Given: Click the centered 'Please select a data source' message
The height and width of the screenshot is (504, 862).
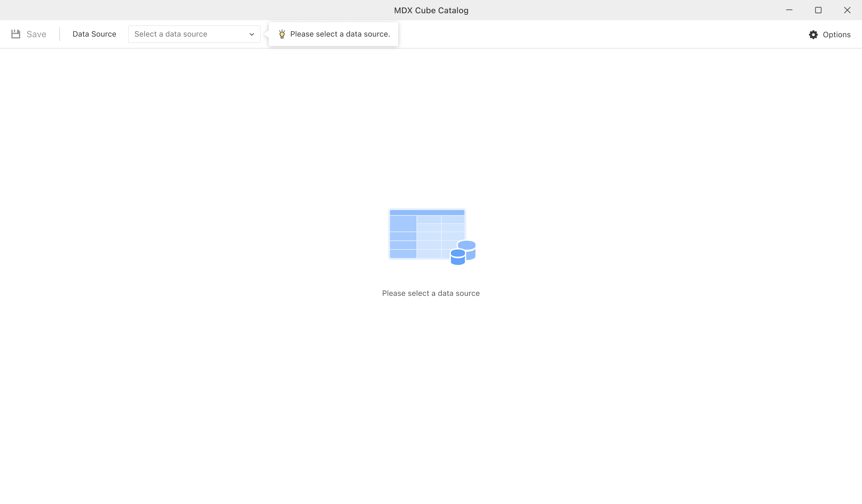Looking at the screenshot, I should 431,293.
